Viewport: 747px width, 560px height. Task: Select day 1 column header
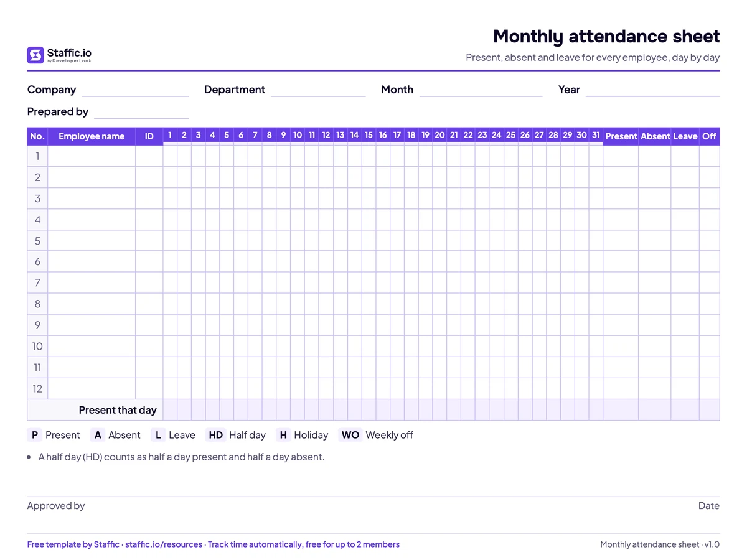point(170,135)
